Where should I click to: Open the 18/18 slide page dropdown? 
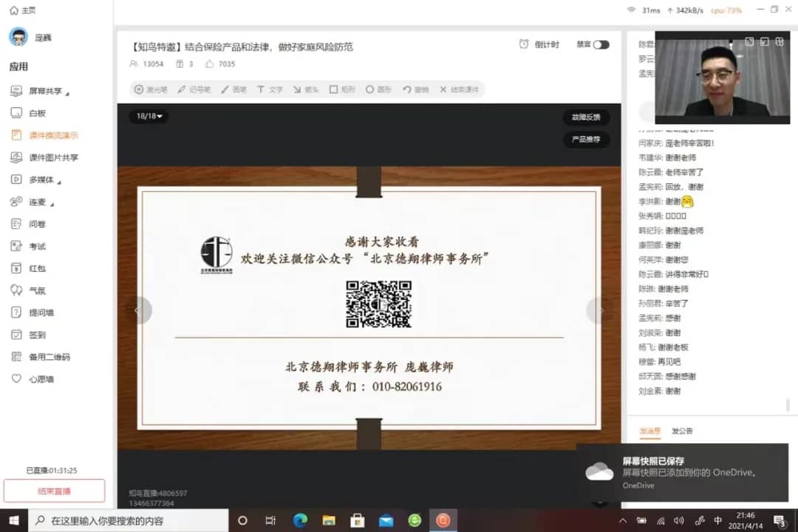[x=149, y=116]
